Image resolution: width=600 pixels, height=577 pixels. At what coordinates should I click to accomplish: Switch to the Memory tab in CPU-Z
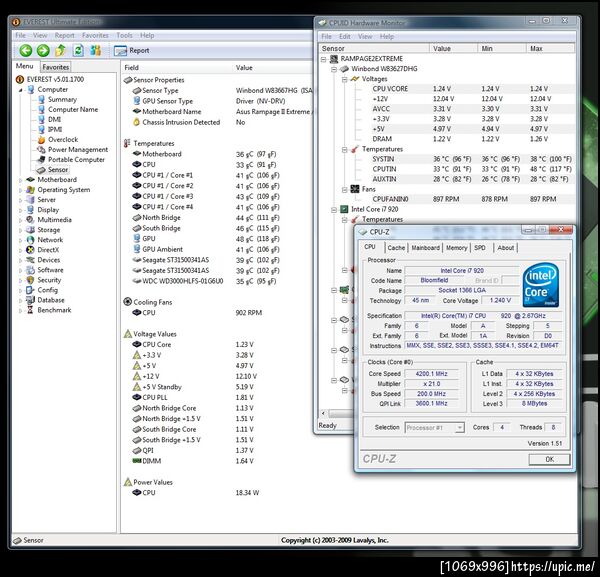(x=457, y=248)
